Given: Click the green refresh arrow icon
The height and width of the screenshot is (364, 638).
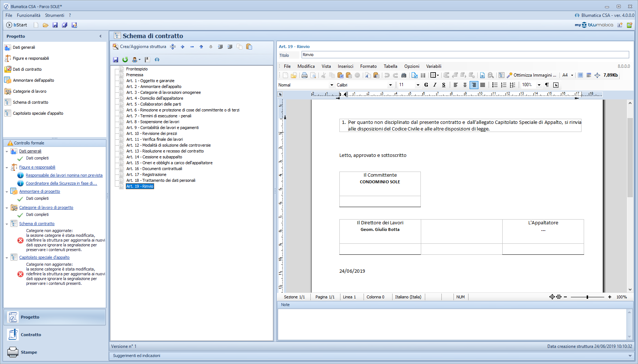Looking at the screenshot, I should pyautogui.click(x=125, y=59).
